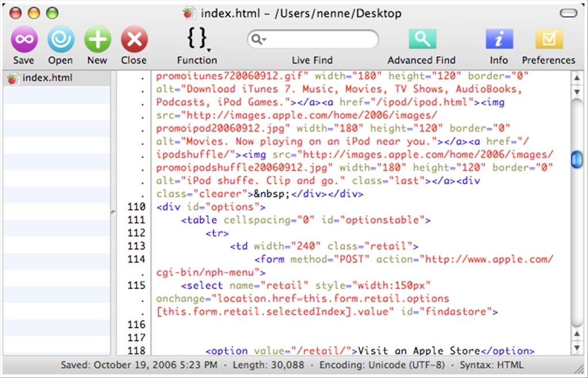Click line number 117 in the gutter

[136, 338]
